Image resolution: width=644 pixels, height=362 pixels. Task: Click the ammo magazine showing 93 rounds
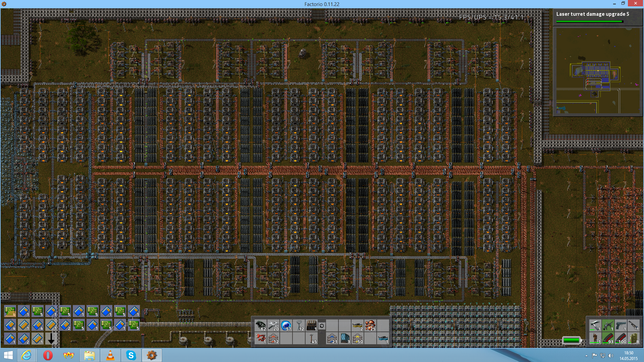coord(608,338)
